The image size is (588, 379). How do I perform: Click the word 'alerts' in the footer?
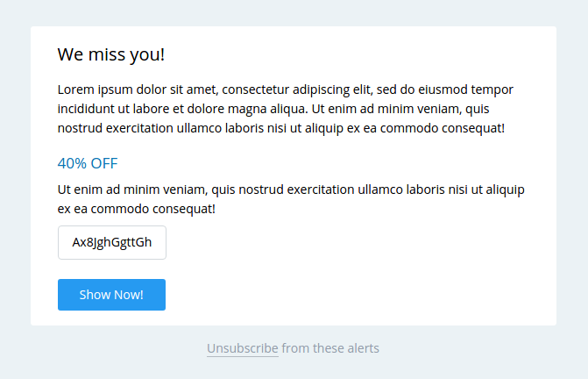pos(361,348)
